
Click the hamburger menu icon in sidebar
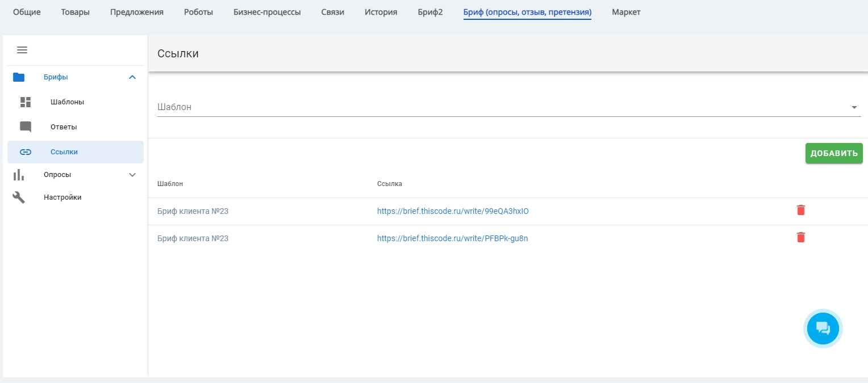tap(22, 50)
